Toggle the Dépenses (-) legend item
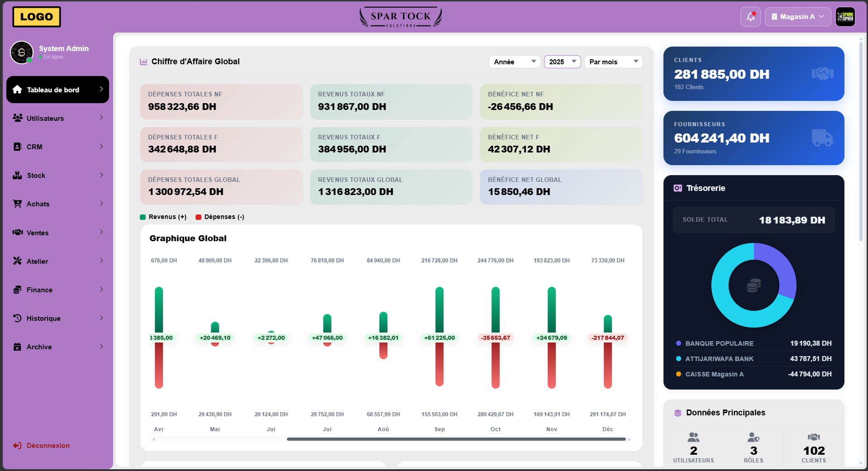The height and width of the screenshot is (471, 868). click(220, 217)
